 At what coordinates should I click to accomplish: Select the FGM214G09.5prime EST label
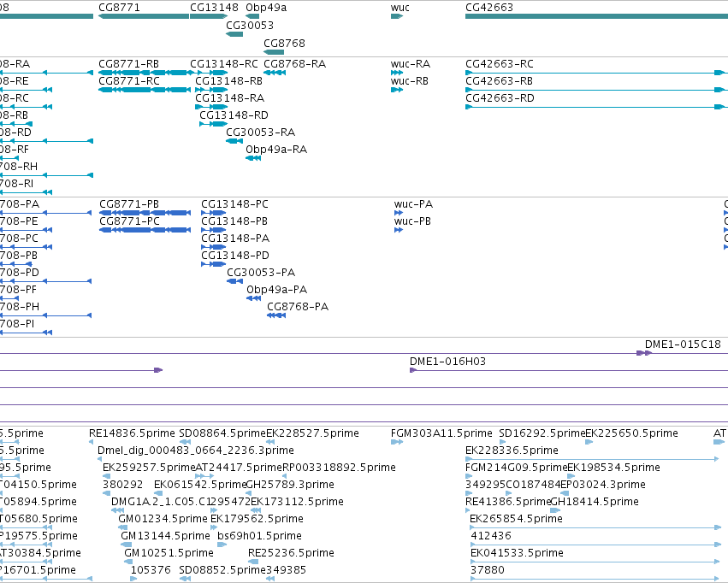click(517, 468)
